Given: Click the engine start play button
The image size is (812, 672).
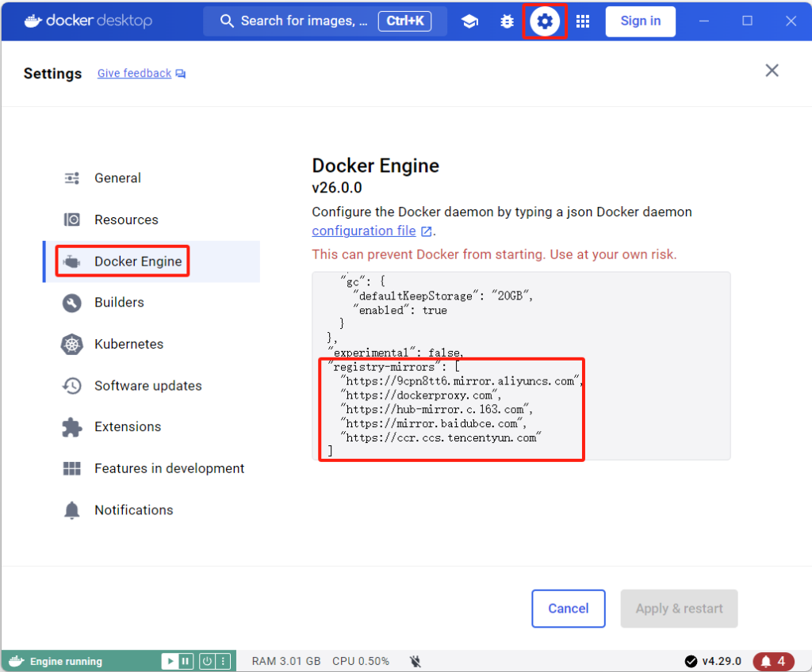Looking at the screenshot, I should coord(170,661).
